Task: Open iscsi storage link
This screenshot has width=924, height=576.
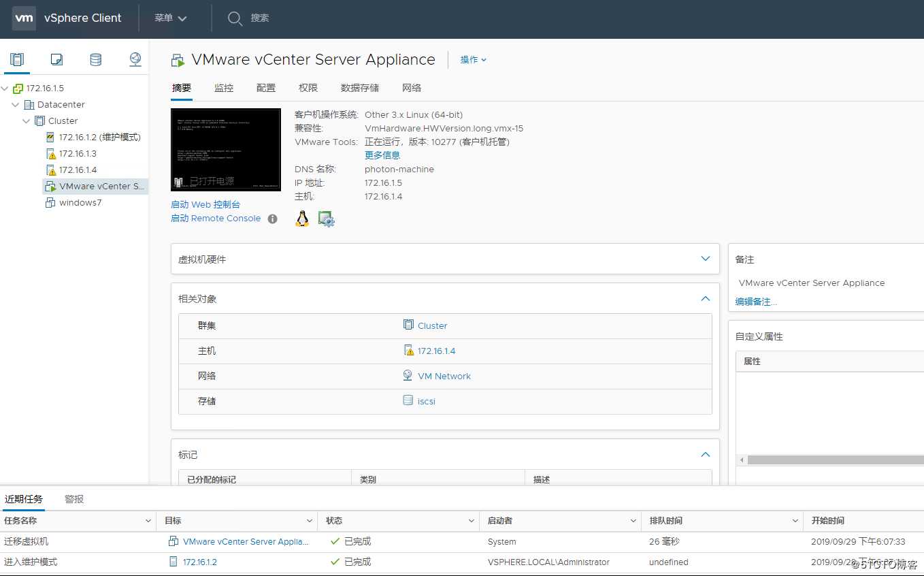Action: coord(427,401)
